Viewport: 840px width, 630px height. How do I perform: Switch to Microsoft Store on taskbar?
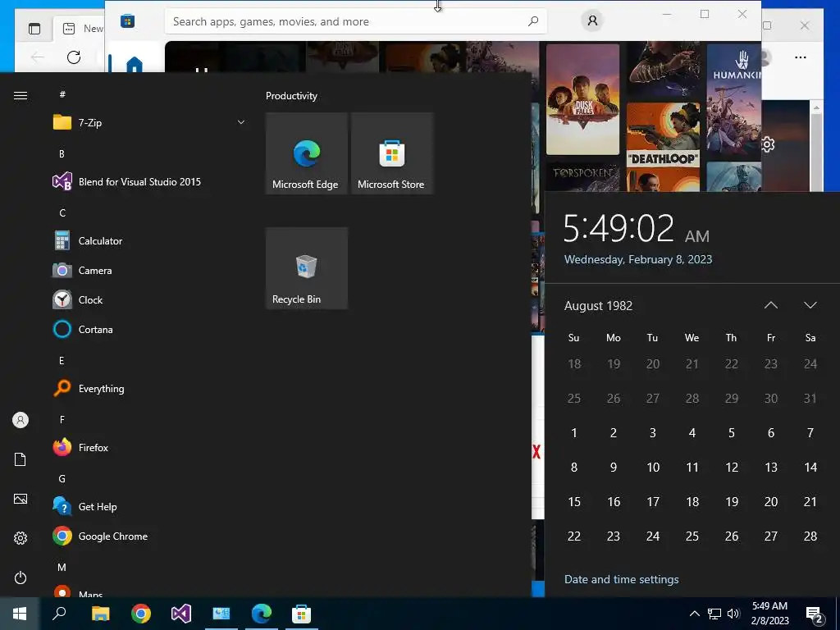point(302,614)
